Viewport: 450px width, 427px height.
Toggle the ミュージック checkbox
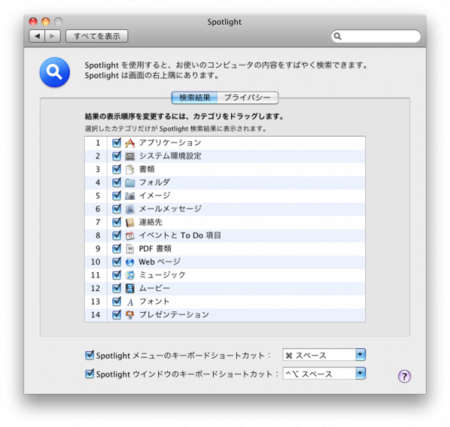(x=116, y=275)
